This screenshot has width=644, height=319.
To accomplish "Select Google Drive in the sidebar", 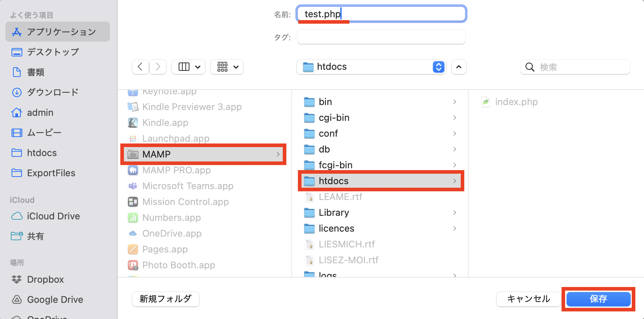I will pyautogui.click(x=58, y=300).
